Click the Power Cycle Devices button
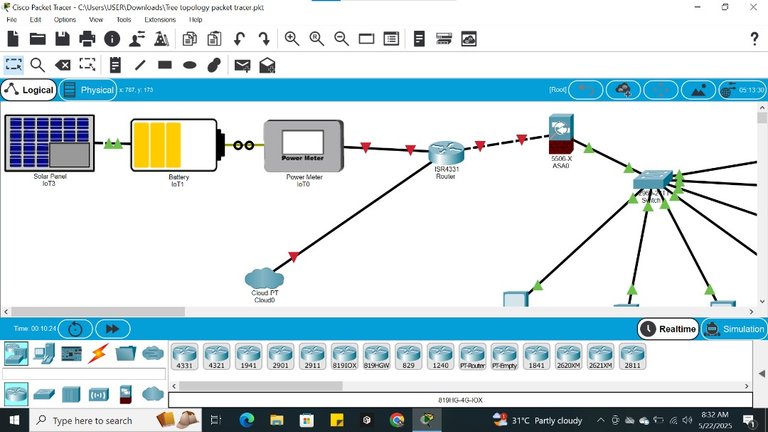Image resolution: width=768 pixels, height=432 pixels. coord(75,329)
